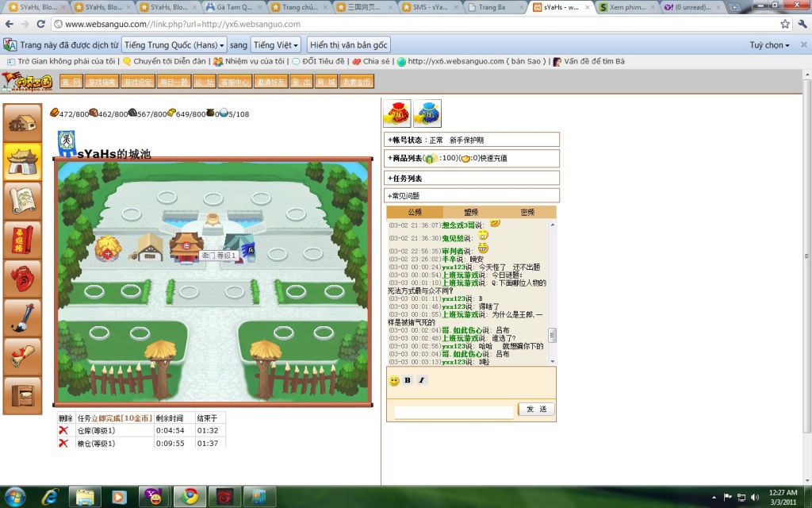Switch to the 盟频 alliance chat tab
The height and width of the screenshot is (508, 812).
pyautogui.click(x=471, y=212)
